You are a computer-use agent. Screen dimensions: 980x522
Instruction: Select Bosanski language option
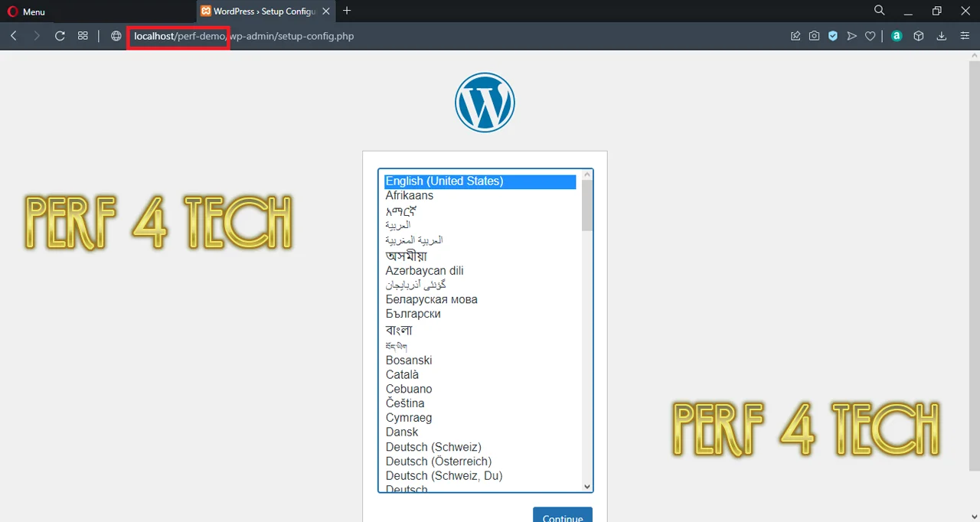(x=480, y=361)
